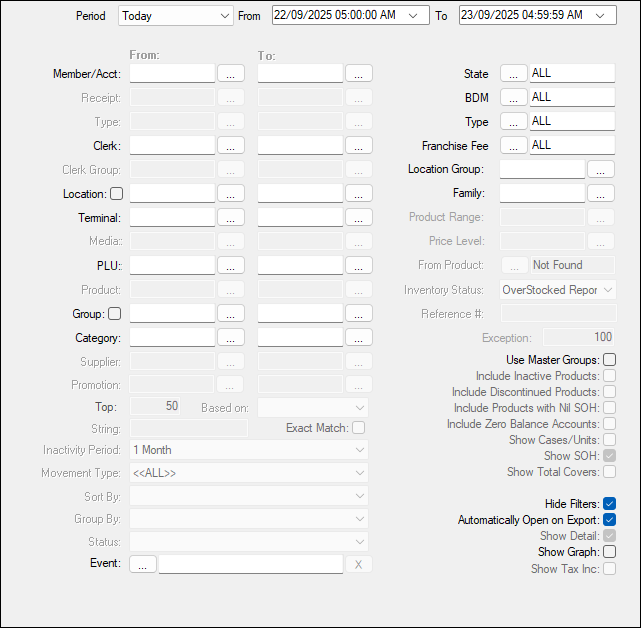Click the PLU From ellipsis button
The height and width of the screenshot is (628, 641).
tap(230, 266)
